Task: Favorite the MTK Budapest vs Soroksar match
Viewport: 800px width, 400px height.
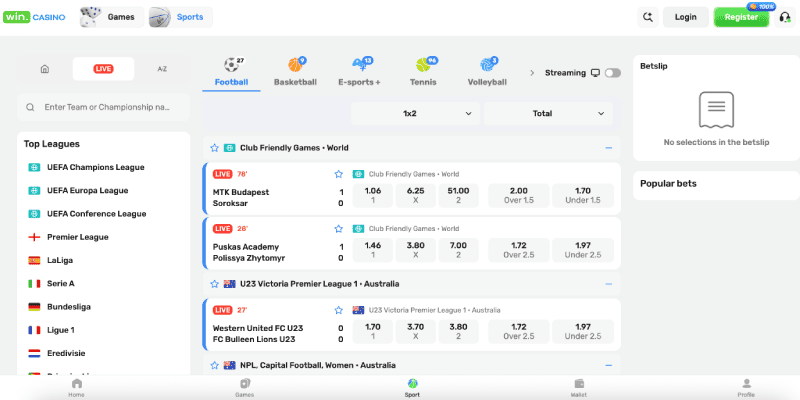Action: [x=338, y=174]
